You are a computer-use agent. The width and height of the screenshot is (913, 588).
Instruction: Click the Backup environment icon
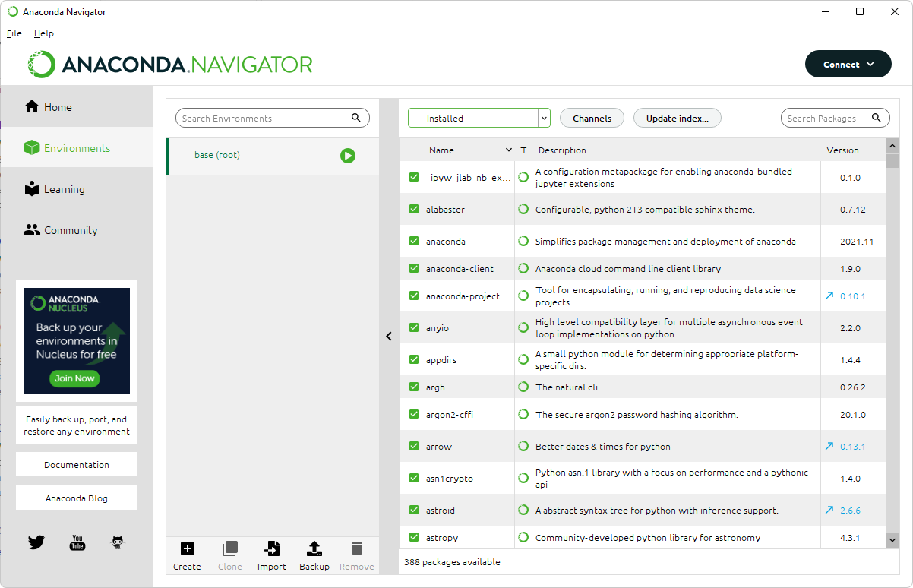click(314, 549)
